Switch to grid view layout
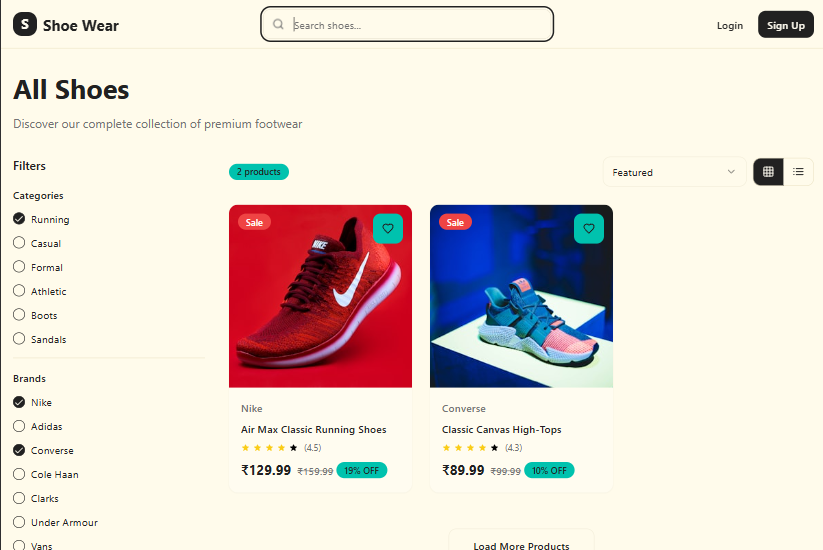This screenshot has height=550, width=823. pos(768,172)
